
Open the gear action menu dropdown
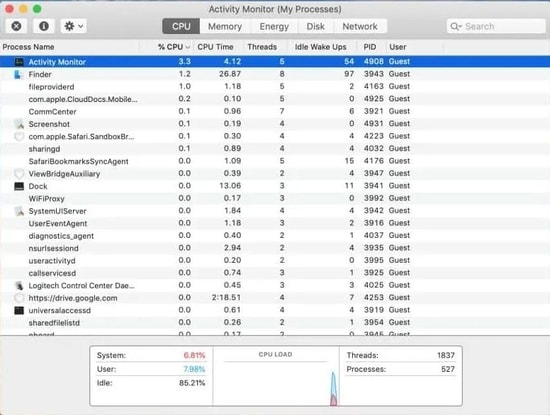[74, 26]
